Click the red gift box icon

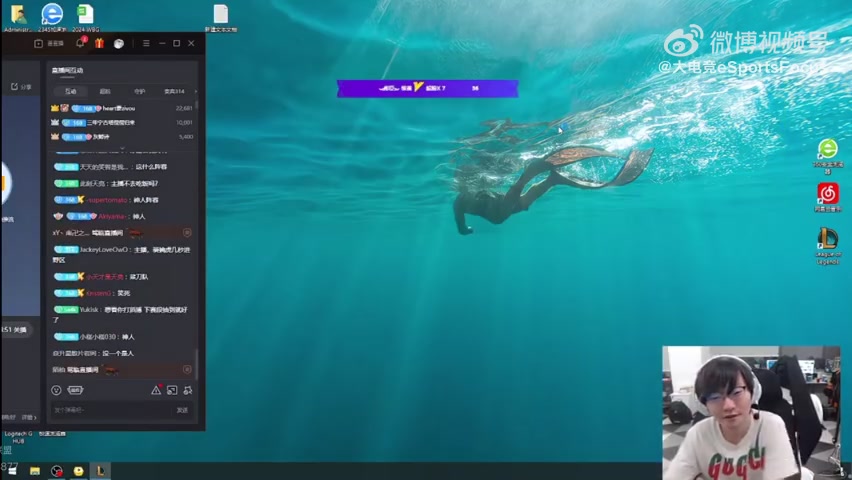click(x=99, y=43)
